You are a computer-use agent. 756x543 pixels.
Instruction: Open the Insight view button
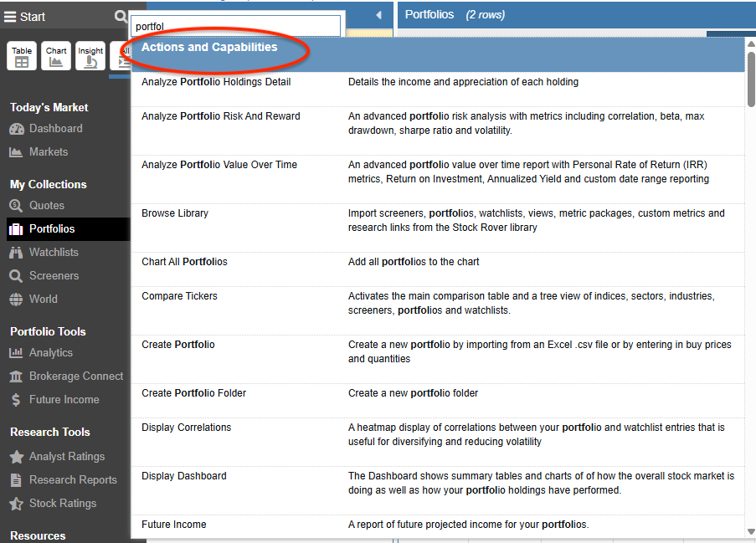point(90,56)
